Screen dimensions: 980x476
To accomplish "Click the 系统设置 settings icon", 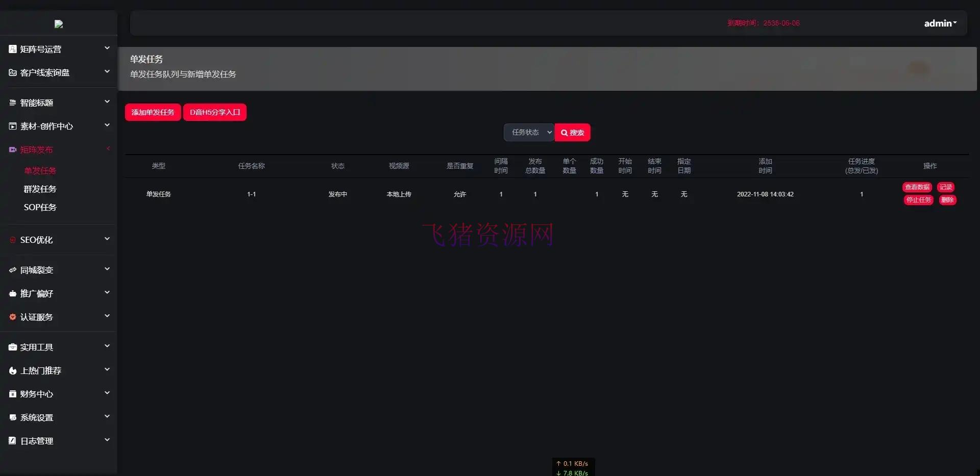I will click(x=12, y=417).
